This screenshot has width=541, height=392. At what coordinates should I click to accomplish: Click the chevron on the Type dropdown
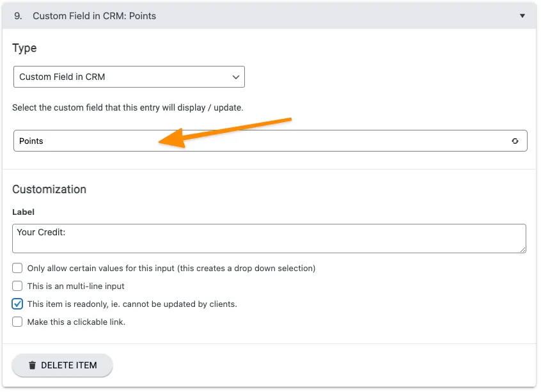[x=235, y=76]
